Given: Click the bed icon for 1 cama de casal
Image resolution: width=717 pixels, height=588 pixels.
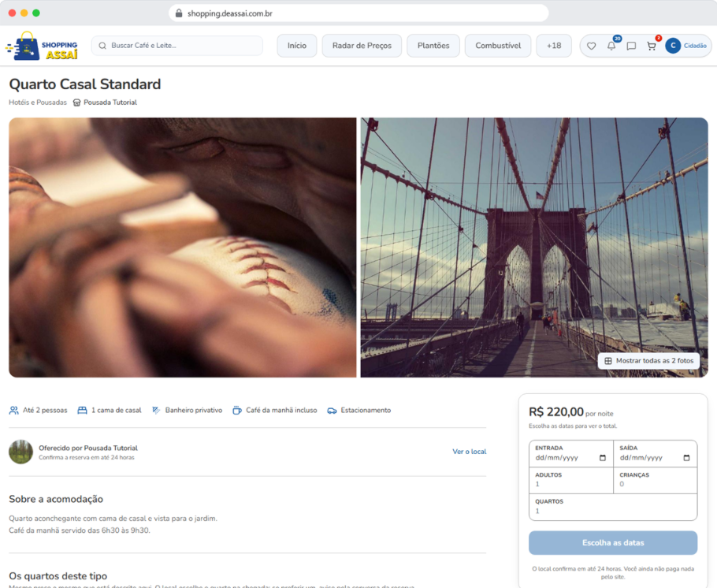Looking at the screenshot, I should point(82,411).
